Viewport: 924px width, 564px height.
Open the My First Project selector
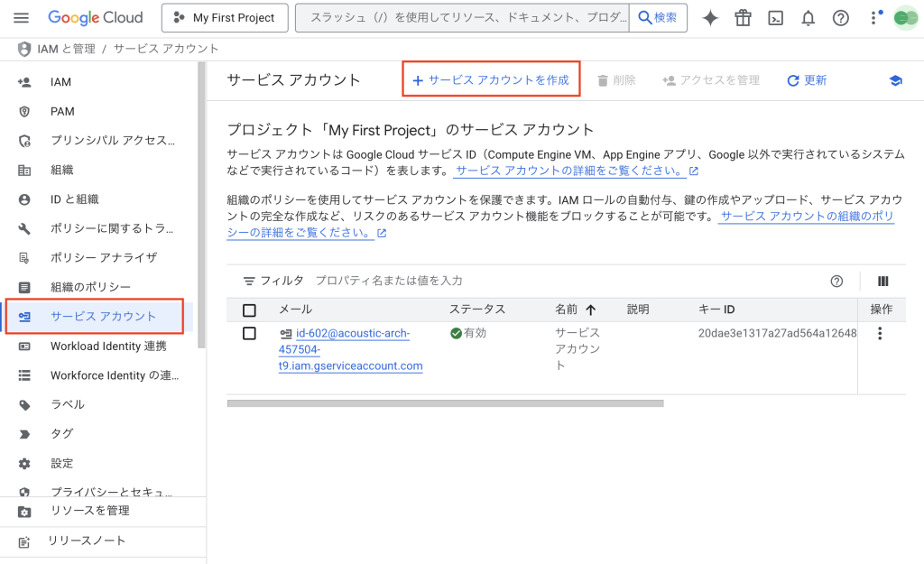(x=225, y=18)
